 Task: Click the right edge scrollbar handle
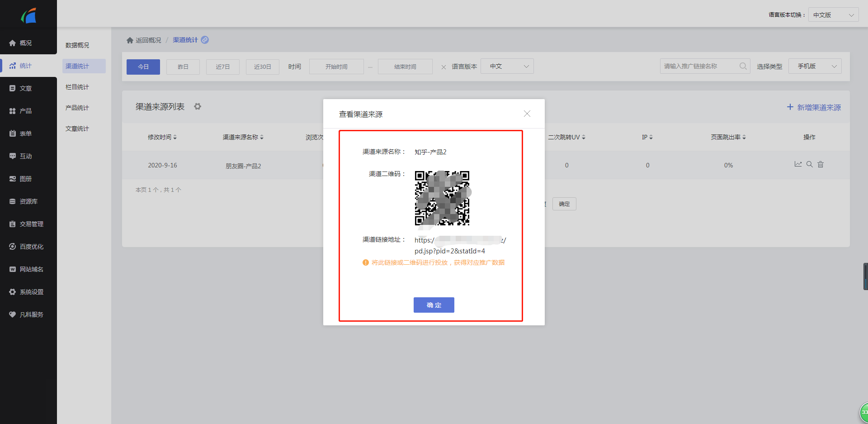[866, 276]
